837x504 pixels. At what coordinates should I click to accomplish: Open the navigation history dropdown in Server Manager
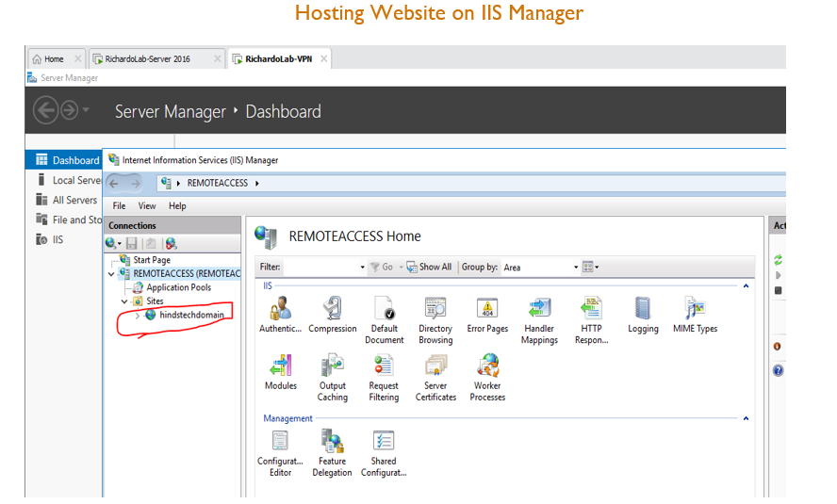point(86,110)
